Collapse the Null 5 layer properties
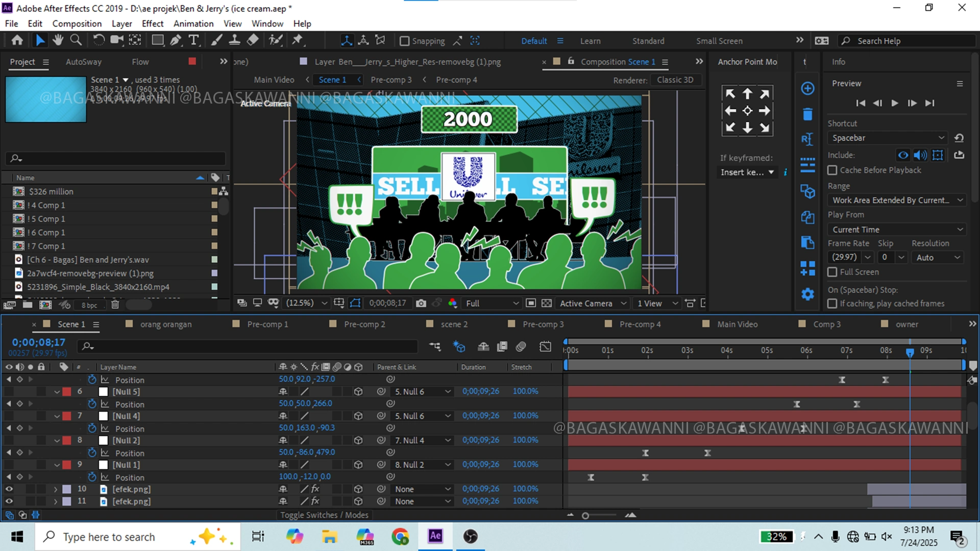This screenshot has width=980, height=551. (x=57, y=392)
